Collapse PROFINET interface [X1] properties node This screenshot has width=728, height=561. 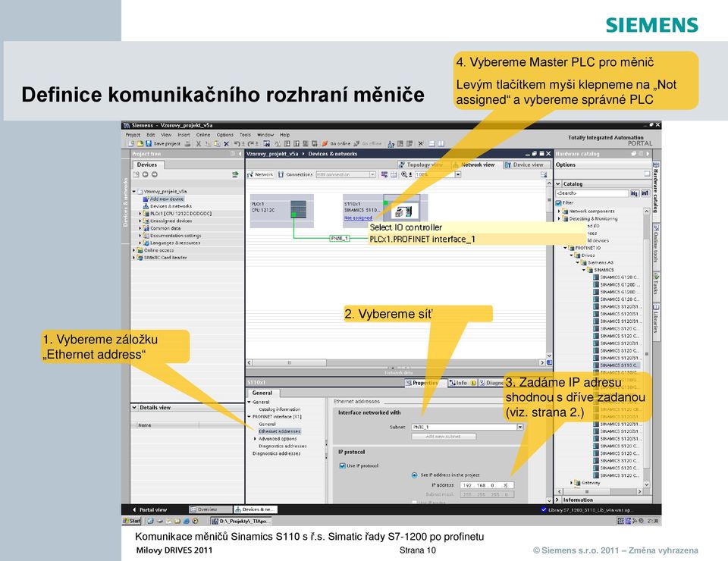tap(249, 417)
